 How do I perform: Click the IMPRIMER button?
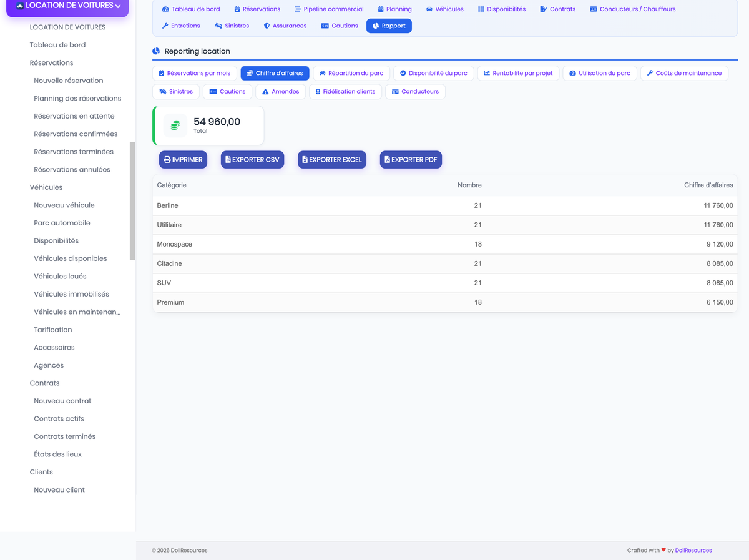click(x=183, y=160)
